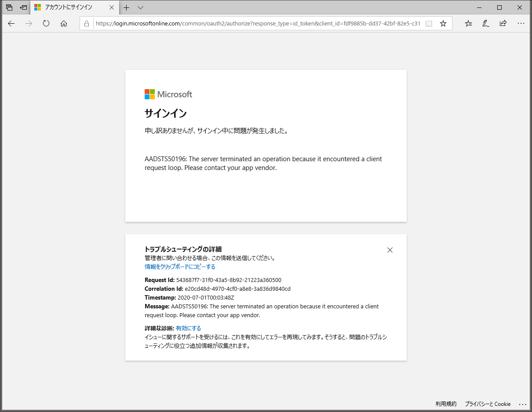Open browser settings and more menu

pos(521,24)
